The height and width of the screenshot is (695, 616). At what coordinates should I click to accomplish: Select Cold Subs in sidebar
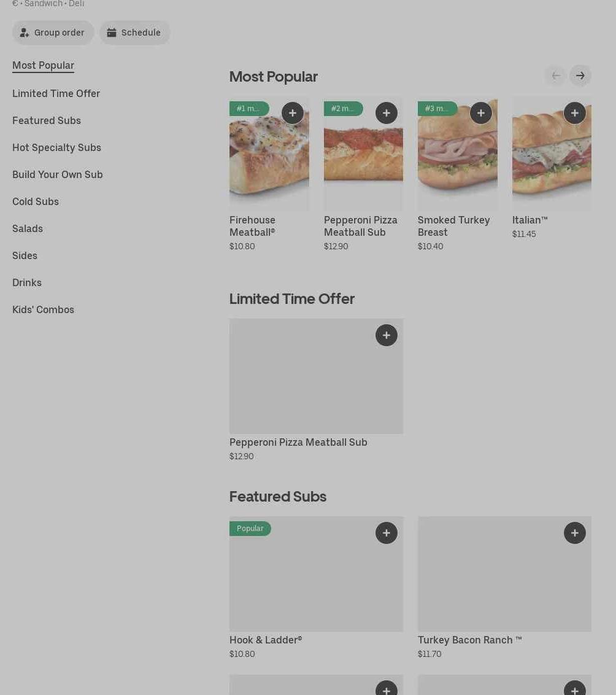(x=36, y=201)
